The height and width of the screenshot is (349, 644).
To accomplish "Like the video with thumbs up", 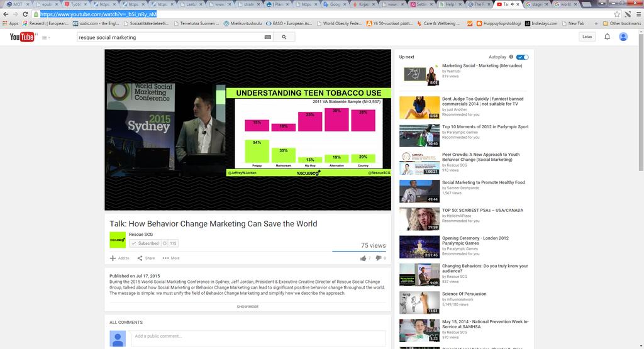I will point(363,258).
